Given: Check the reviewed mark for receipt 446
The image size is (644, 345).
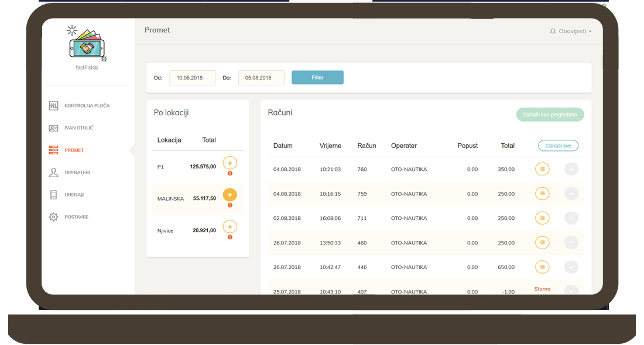Looking at the screenshot, I should point(571,267).
